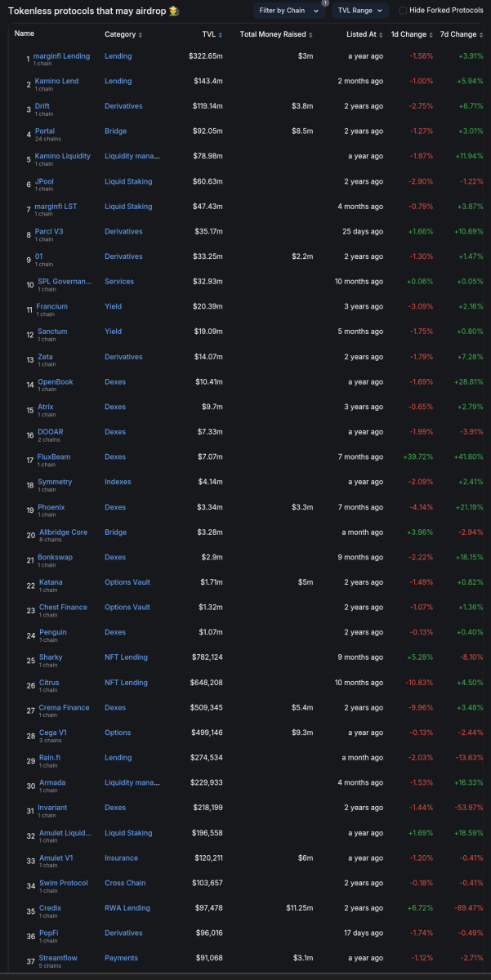The image size is (491, 980).
Task: Expand the TVL Range dropdown
Action: (360, 10)
